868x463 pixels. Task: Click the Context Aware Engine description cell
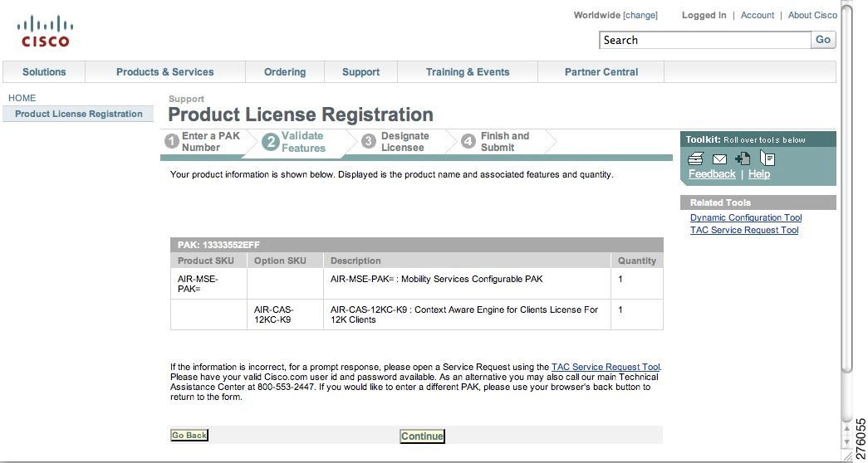tap(467, 314)
